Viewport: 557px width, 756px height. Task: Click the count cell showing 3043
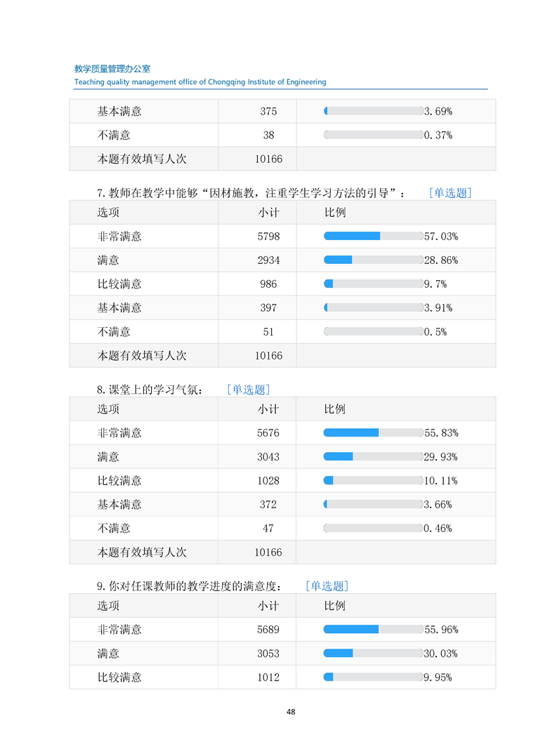(268, 457)
